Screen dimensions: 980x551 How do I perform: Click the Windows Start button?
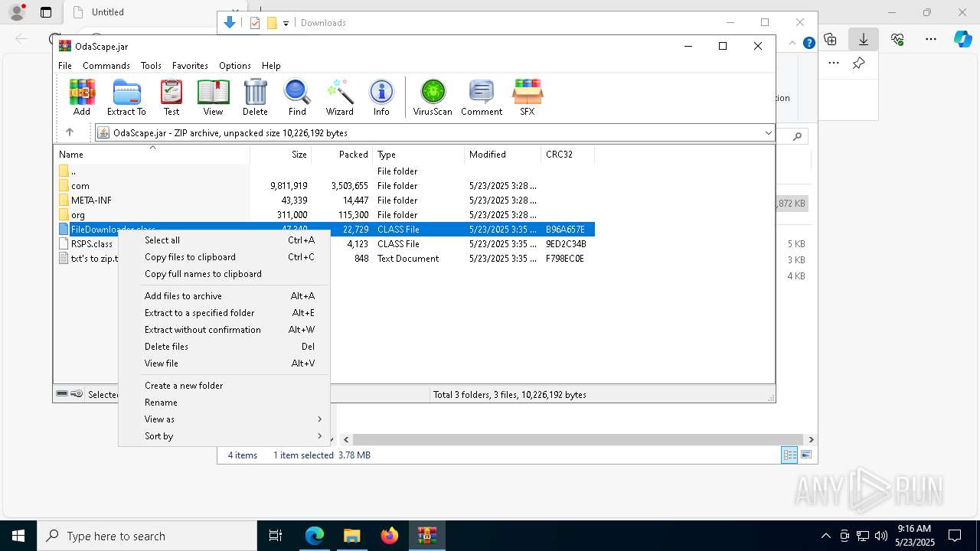pyautogui.click(x=18, y=536)
